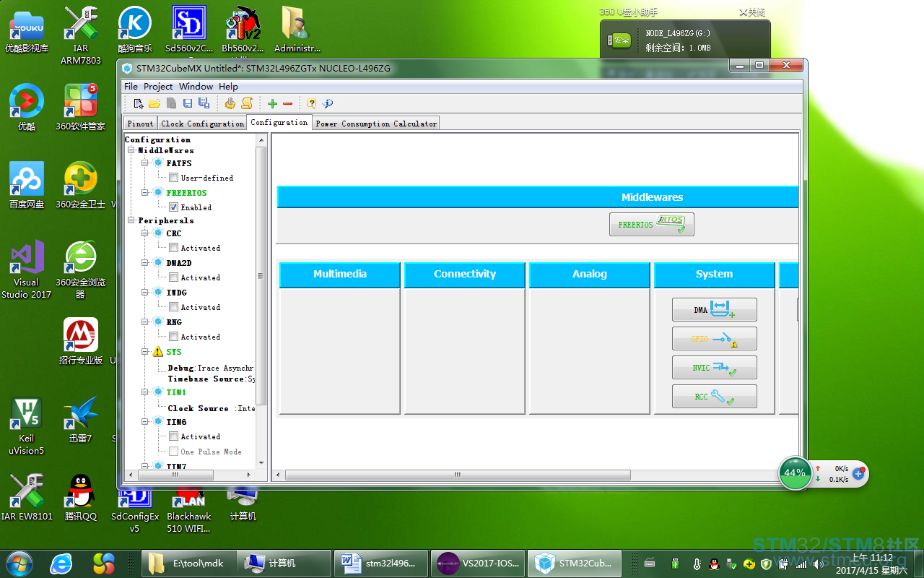
Task: Open the 360 Secure Browser desktop icon
Action: click(x=81, y=269)
